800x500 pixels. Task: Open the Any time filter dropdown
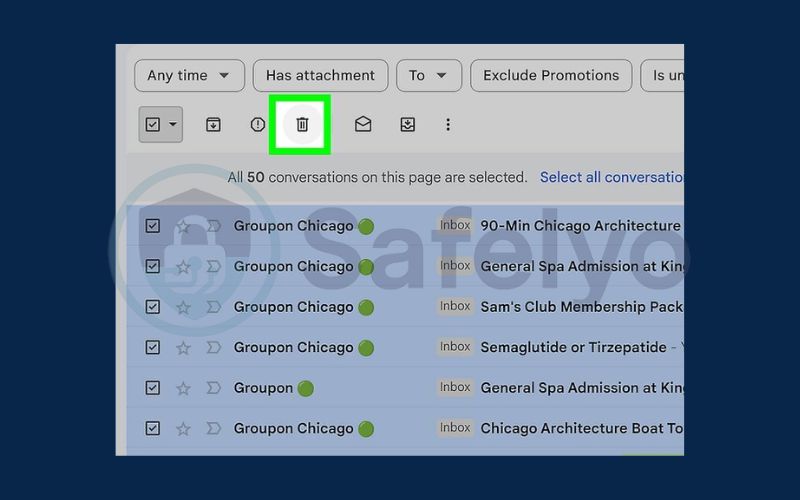(x=189, y=75)
